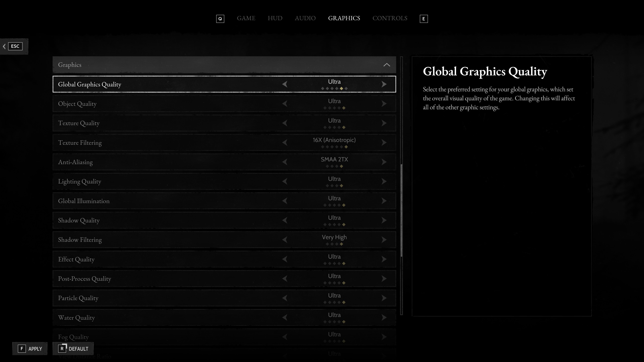Raise Particle Quality with right arrow

(x=384, y=298)
